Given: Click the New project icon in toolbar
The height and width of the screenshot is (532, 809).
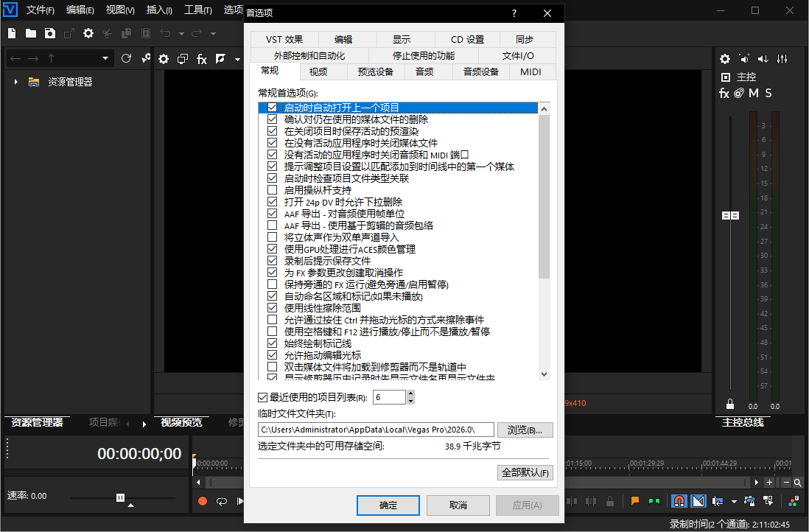Looking at the screenshot, I should [x=13, y=33].
